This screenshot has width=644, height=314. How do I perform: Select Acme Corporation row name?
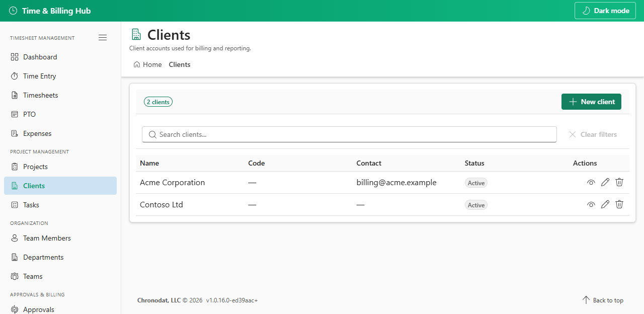pos(172,183)
